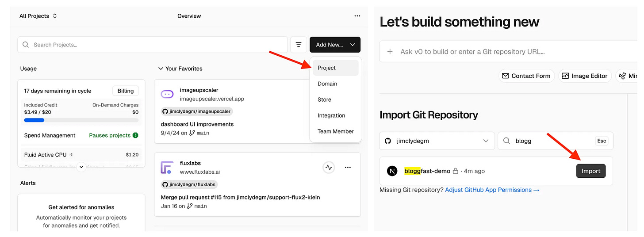This screenshot has height=237, width=644.
Task: Click the main branch label on fluxlabs
Action: 200,206
